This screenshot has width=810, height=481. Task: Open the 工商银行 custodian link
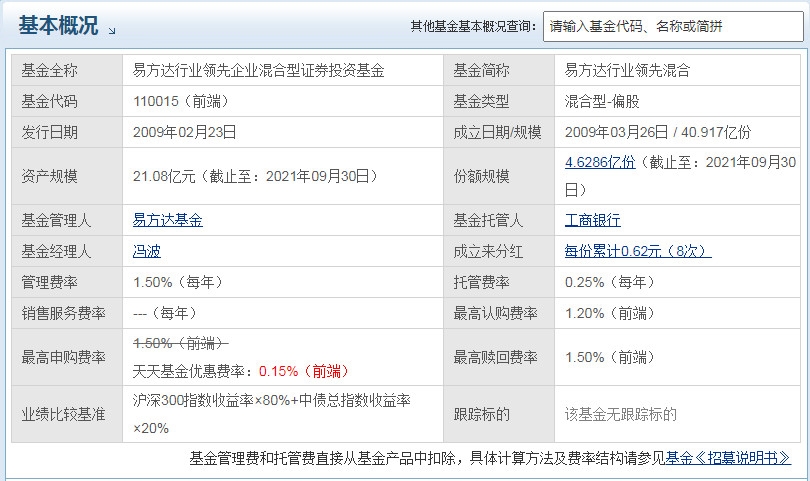tap(592, 220)
